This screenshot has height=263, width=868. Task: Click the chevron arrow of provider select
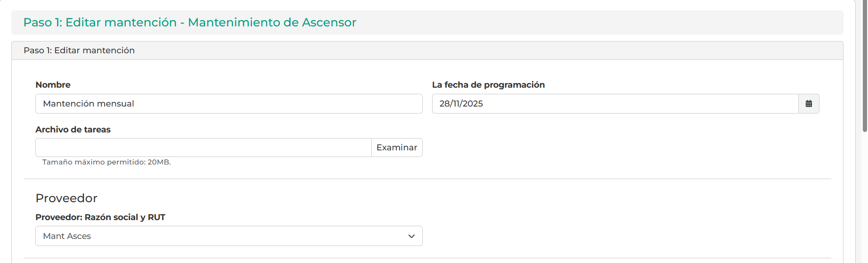[x=411, y=236]
